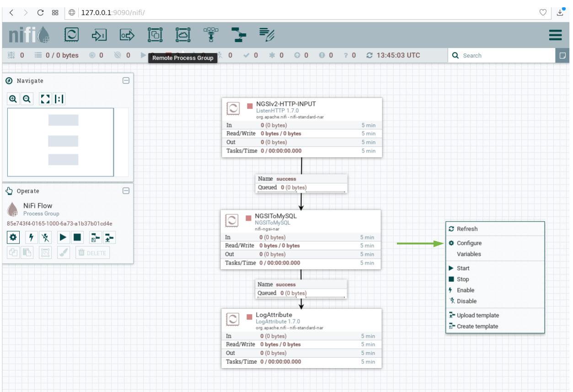The width and height of the screenshot is (573, 392).
Task: Click the Create template icon in Operate panel
Action: click(95, 238)
